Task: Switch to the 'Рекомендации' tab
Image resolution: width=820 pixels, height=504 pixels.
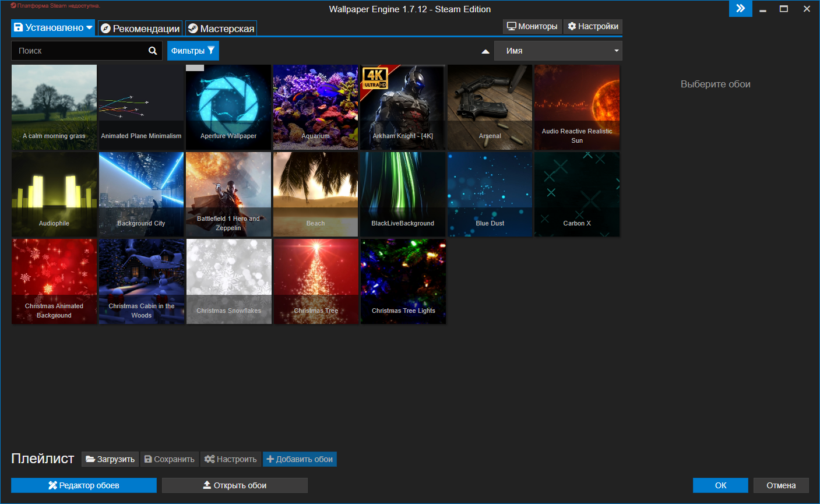Action: tap(140, 28)
